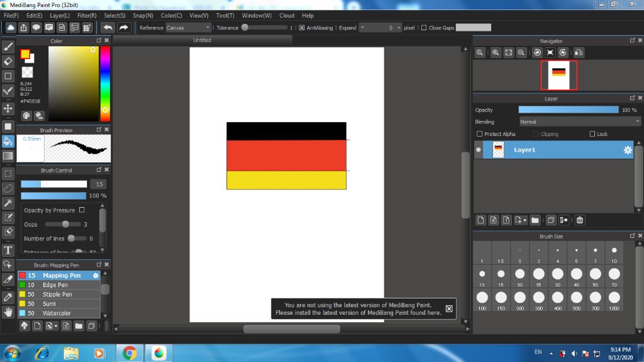Open the Expand pixel dropdown arrow
The width and height of the screenshot is (644, 362).
point(362,28)
